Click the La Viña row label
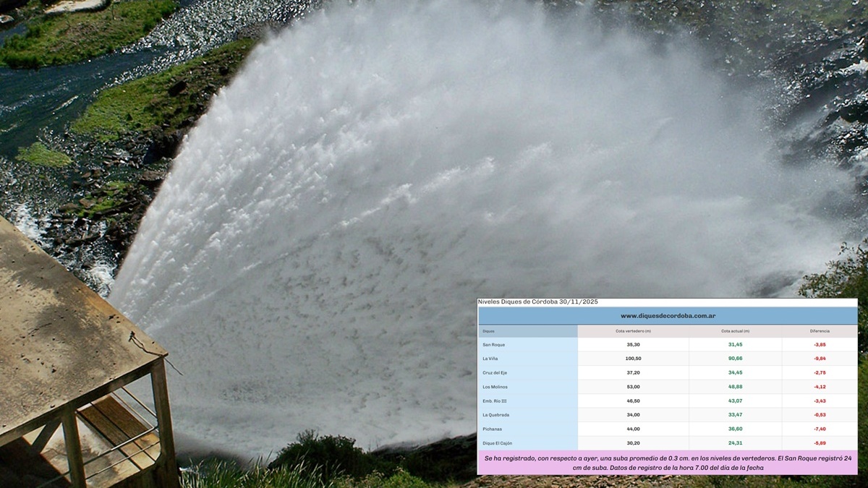Image resolution: width=868 pixels, height=488 pixels. (x=490, y=359)
